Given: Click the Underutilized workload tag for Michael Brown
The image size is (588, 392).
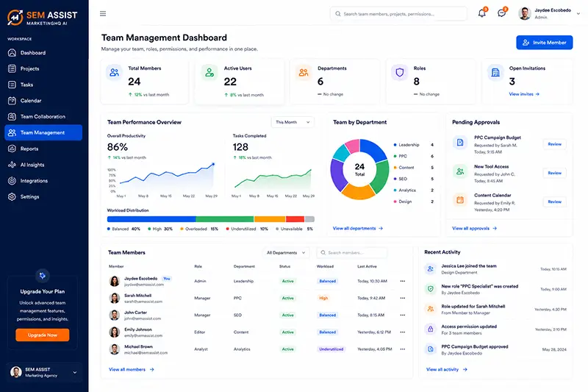Looking at the screenshot, I should (331, 349).
